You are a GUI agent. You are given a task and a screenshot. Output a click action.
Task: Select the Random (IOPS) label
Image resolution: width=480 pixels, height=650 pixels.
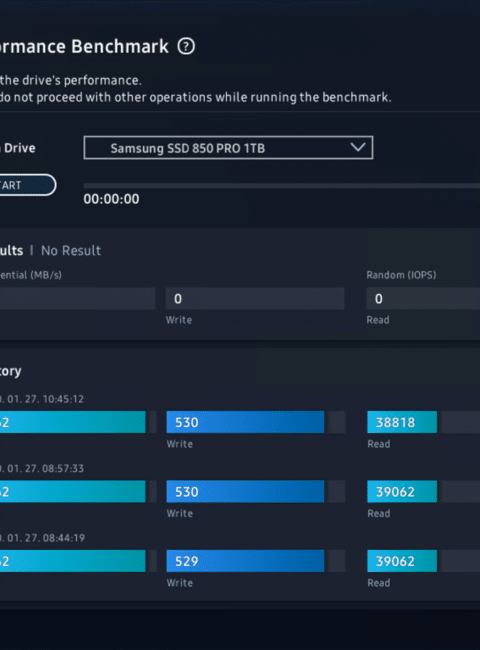[401, 275]
